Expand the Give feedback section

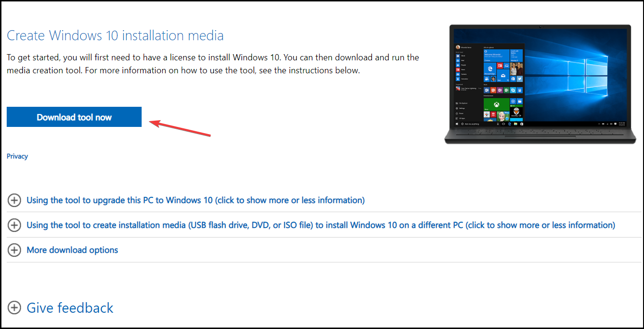coord(69,307)
